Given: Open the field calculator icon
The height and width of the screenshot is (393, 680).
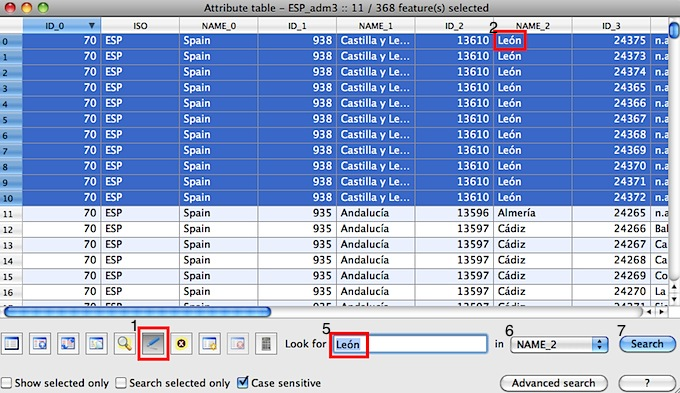Looking at the screenshot, I should (x=266, y=344).
